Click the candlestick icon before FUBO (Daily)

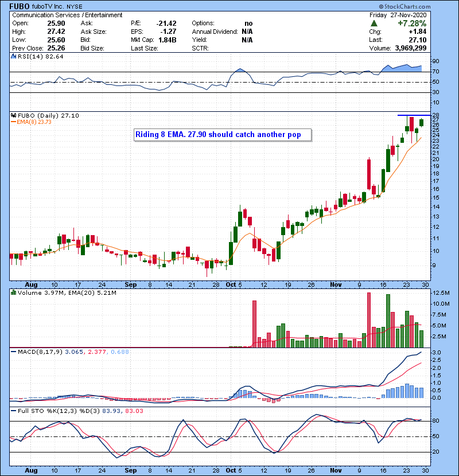(13, 115)
